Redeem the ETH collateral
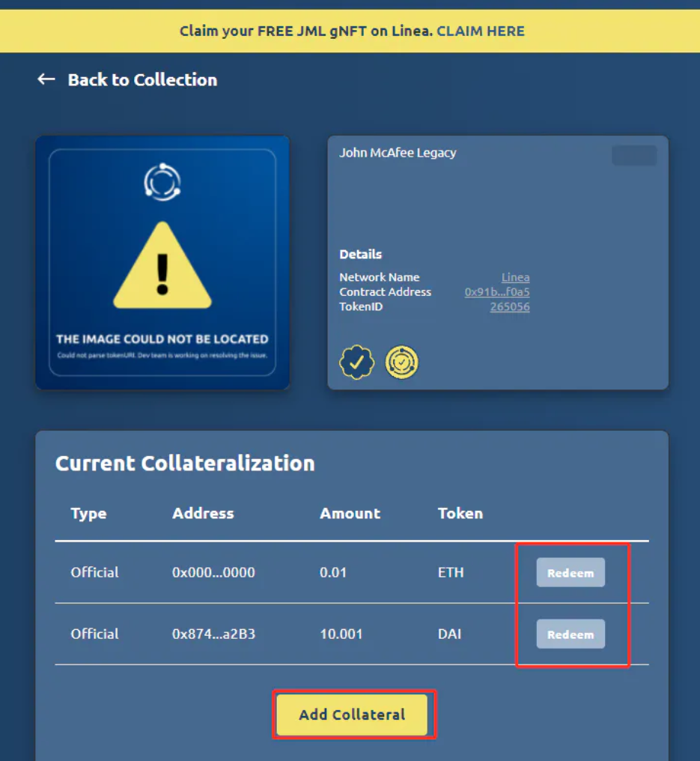 570,573
